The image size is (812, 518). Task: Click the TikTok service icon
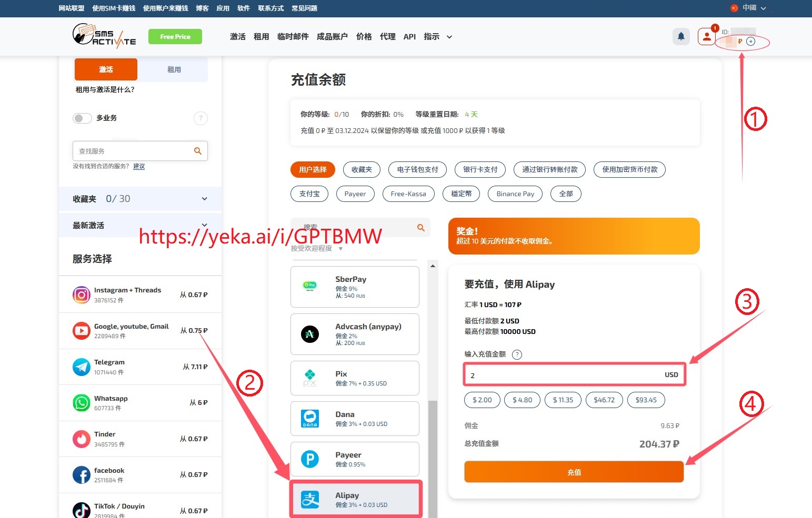point(82,510)
